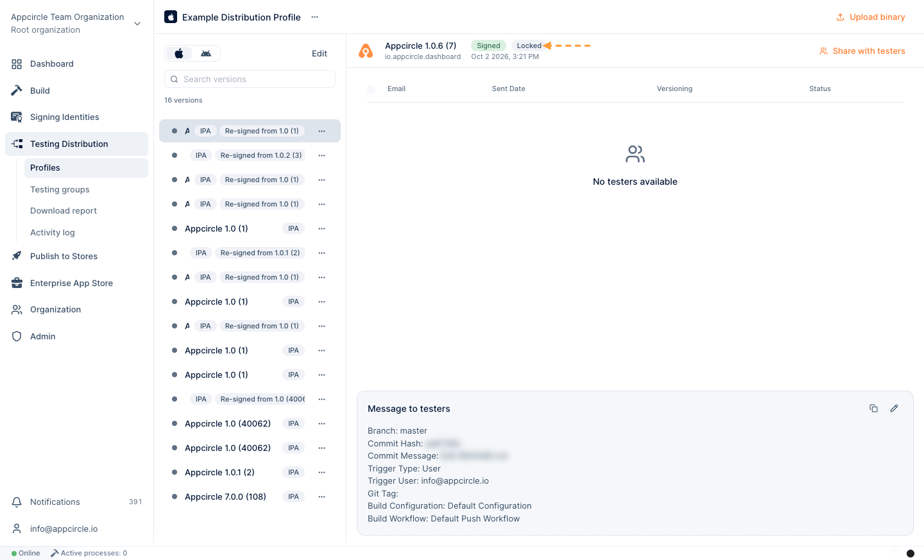This screenshot has width=924, height=560.
Task: Open the Dashboard sidebar icon
Action: [17, 64]
